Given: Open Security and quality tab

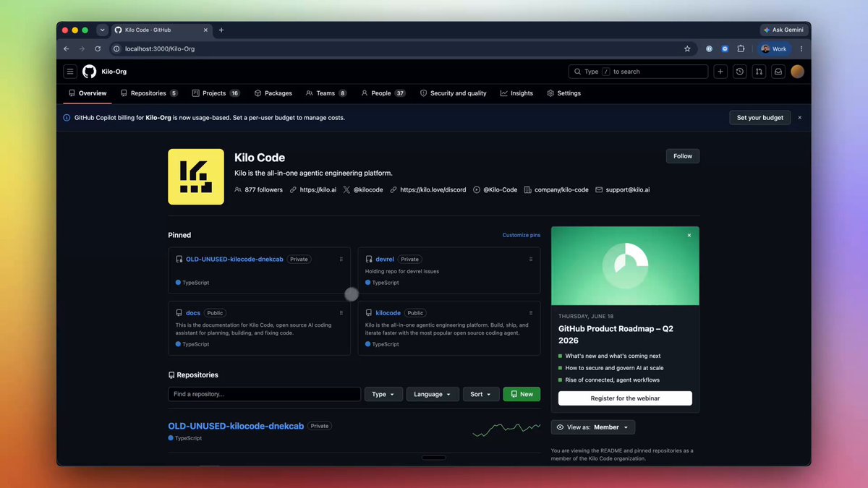Looking at the screenshot, I should tap(454, 93).
